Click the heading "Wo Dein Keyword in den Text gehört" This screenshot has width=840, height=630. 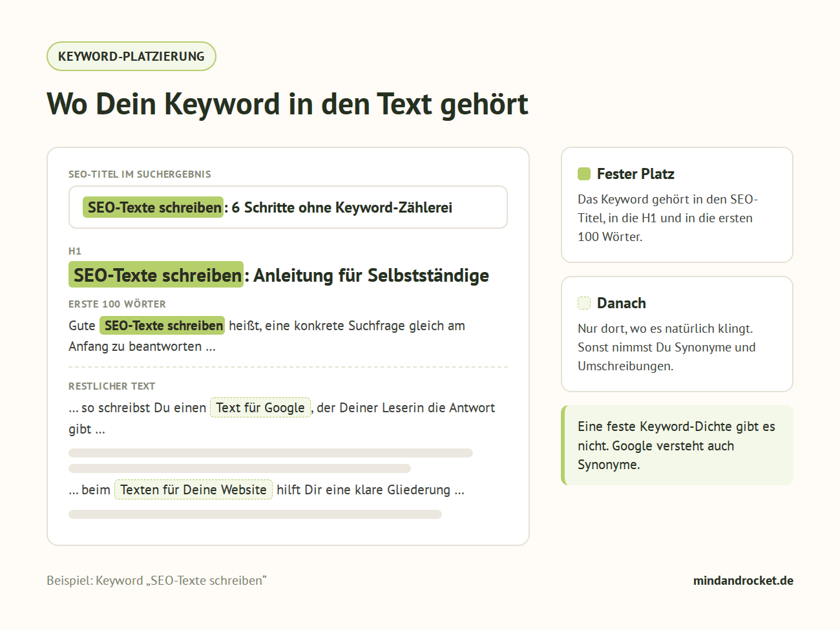coord(288,104)
